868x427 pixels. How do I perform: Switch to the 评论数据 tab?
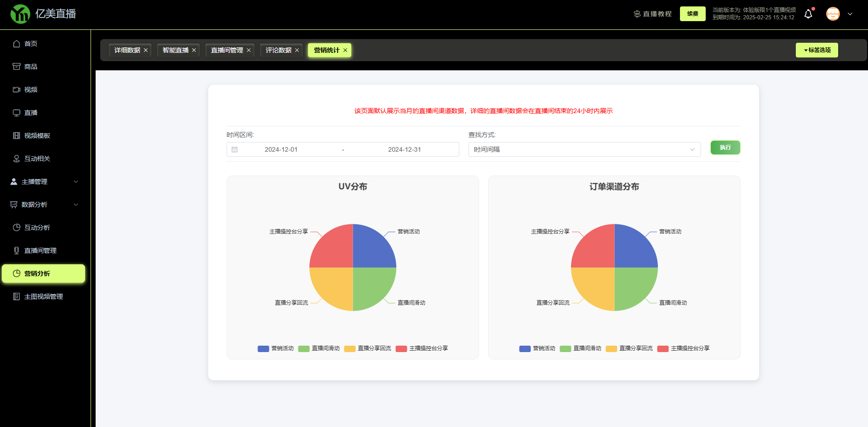coord(278,50)
